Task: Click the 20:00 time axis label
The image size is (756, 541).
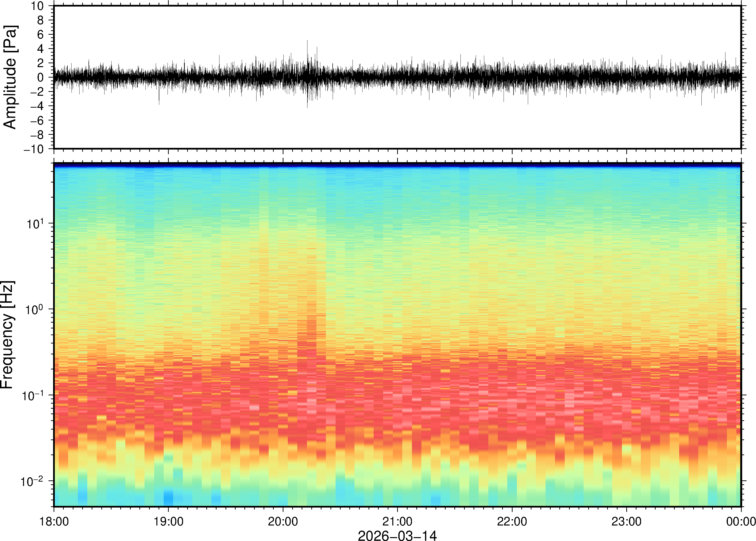Action: [283, 521]
